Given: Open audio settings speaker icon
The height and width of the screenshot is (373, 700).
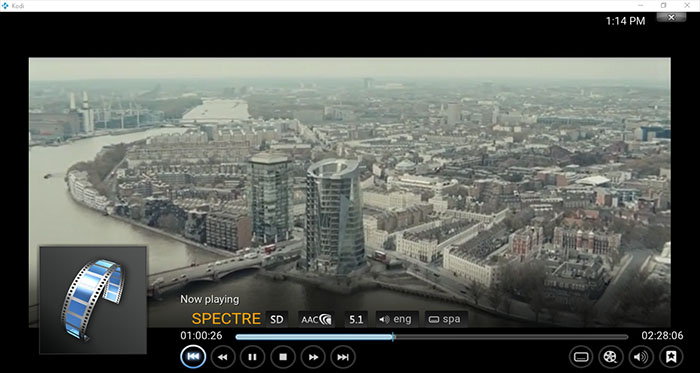Looking at the screenshot, I should point(641,357).
